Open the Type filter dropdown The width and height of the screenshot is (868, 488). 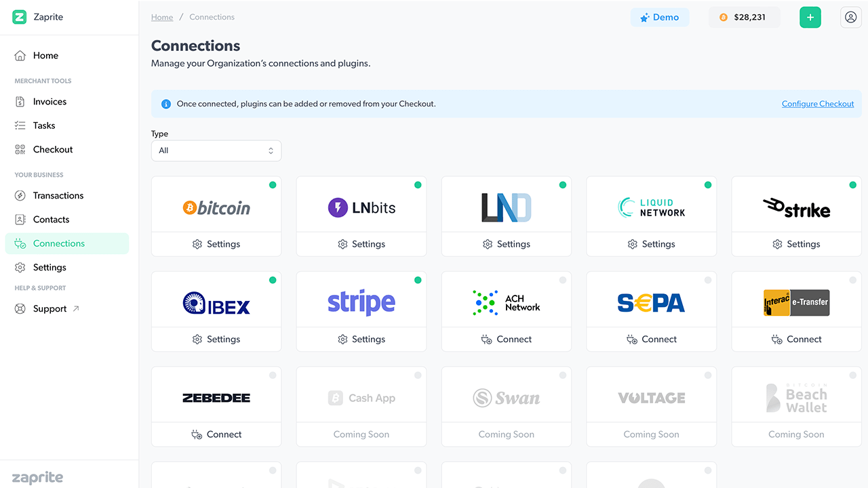[216, 150]
